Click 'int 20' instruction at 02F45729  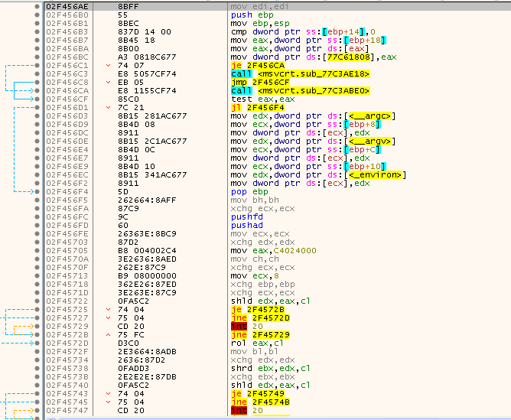pyautogui.click(x=246, y=327)
